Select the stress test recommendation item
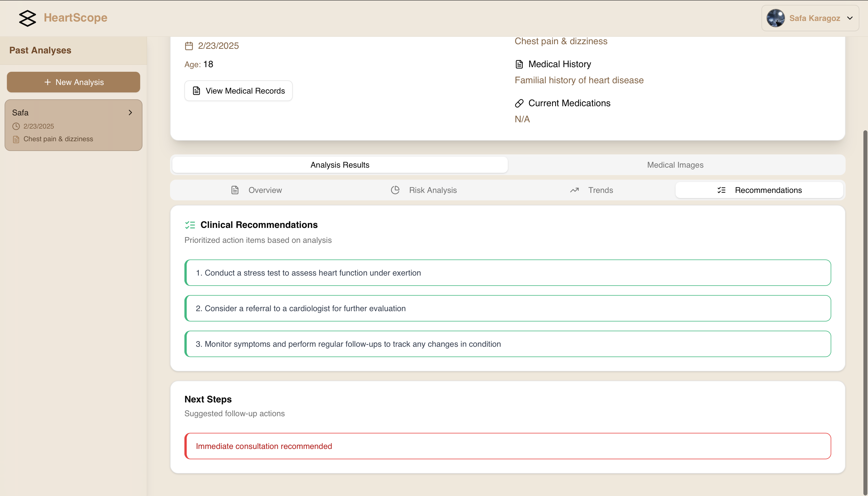 point(508,273)
